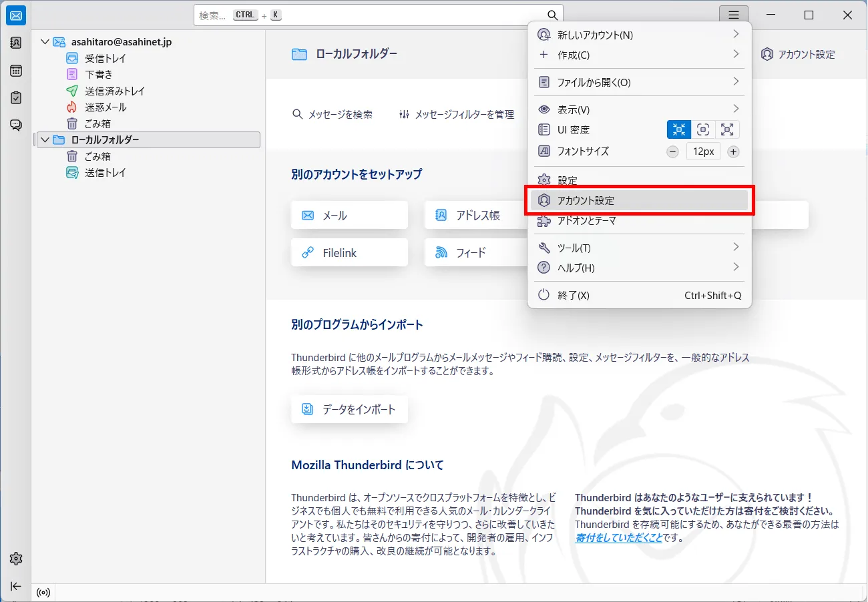This screenshot has height=602, width=868.
Task: Increase font size with the plus button
Action: [733, 152]
